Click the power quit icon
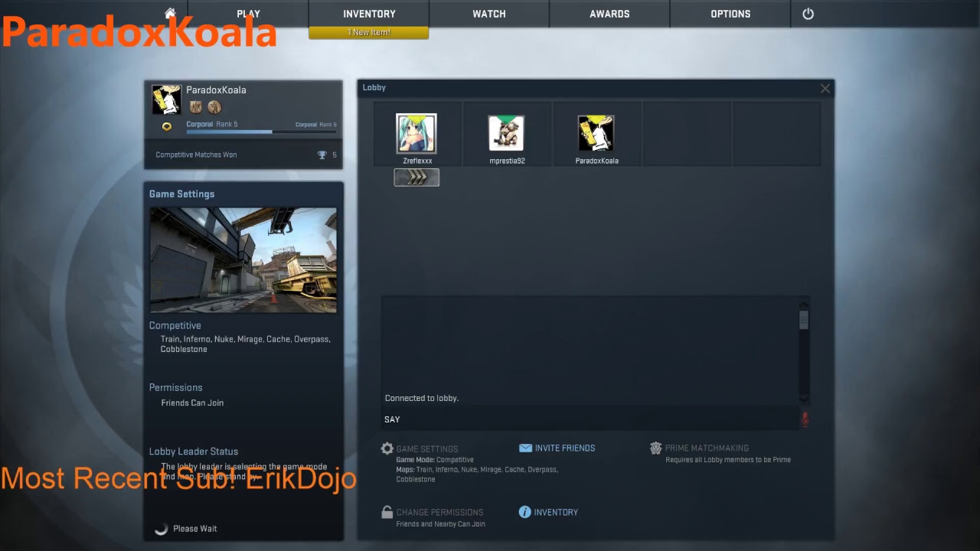980x551 pixels. click(x=808, y=14)
